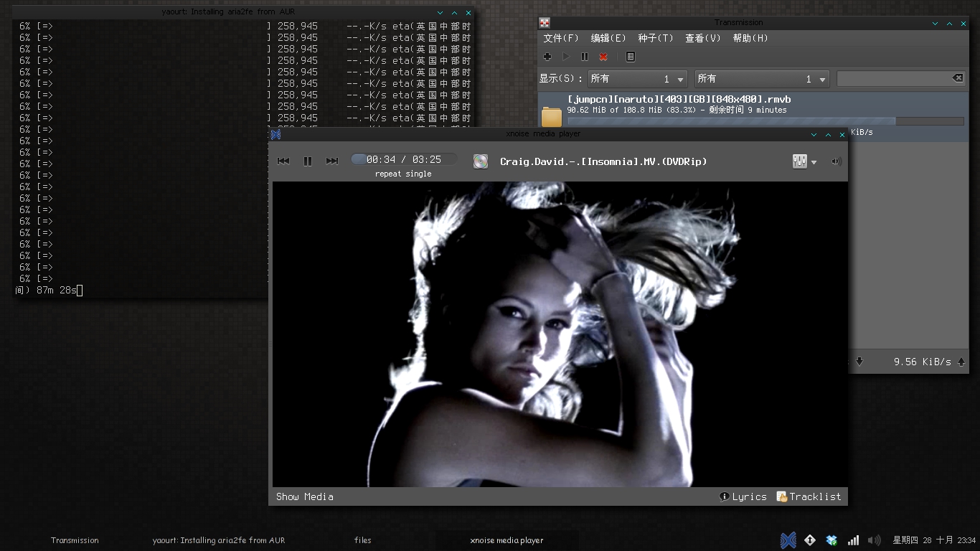Skip to previous track in xnoise
The height and width of the screenshot is (551, 980).
tap(283, 161)
